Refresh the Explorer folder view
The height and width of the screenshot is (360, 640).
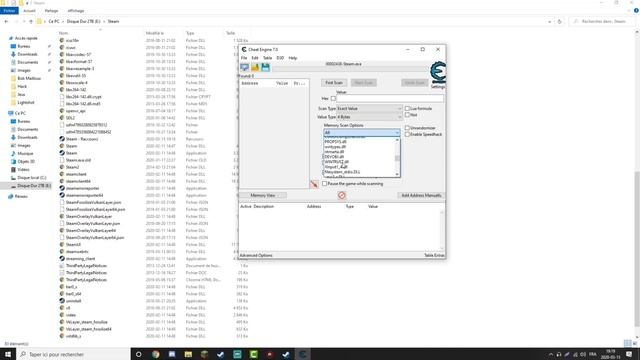[560, 21]
